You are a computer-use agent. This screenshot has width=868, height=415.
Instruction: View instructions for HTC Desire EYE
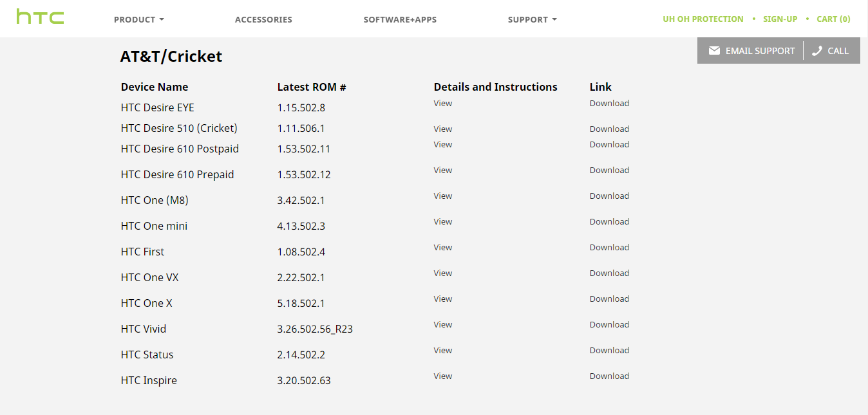tap(443, 103)
